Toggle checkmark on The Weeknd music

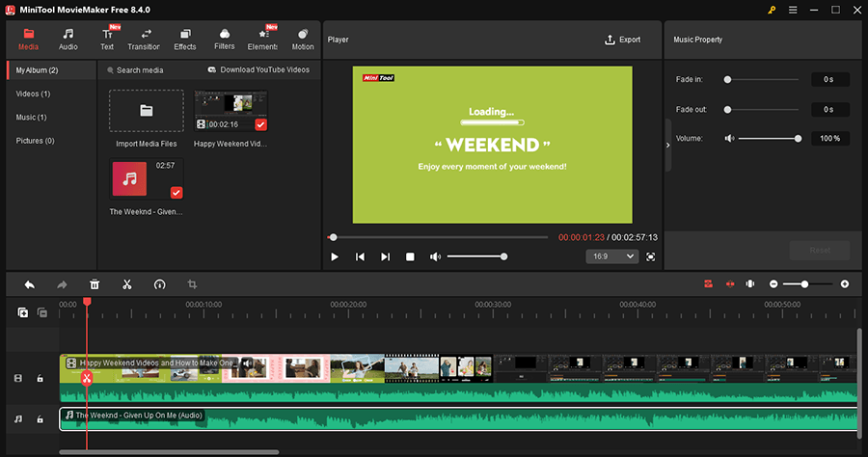176,193
